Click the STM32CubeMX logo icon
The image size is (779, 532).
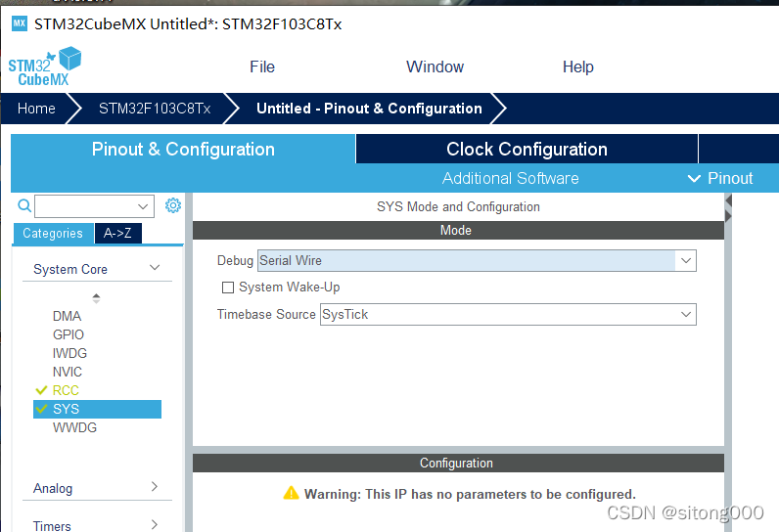45,66
